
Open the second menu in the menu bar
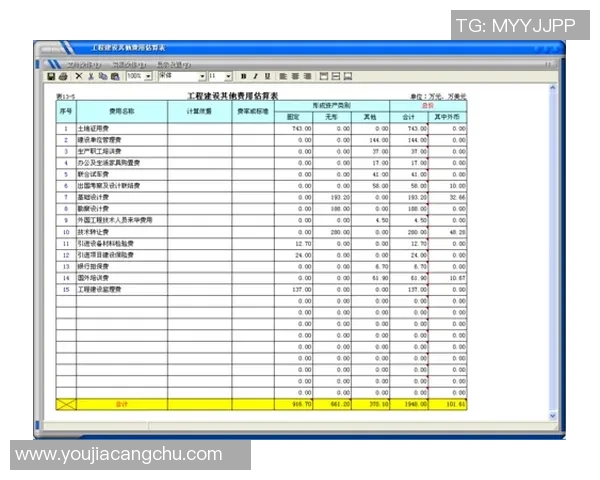click(129, 65)
